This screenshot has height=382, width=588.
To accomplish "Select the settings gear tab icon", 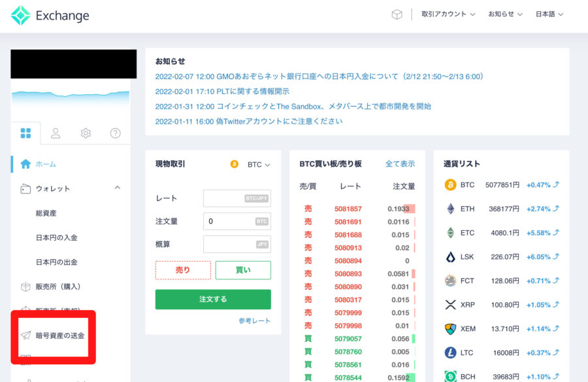I will tap(86, 133).
